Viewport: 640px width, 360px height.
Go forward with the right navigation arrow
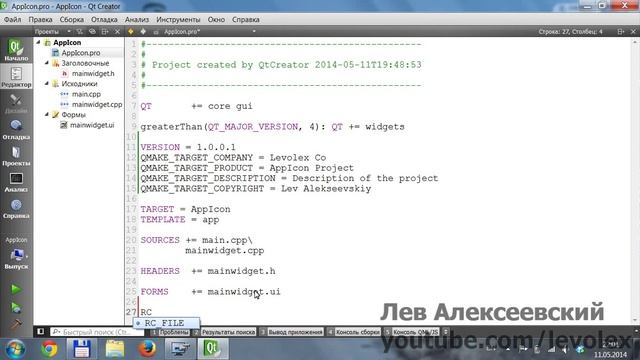coord(143,31)
